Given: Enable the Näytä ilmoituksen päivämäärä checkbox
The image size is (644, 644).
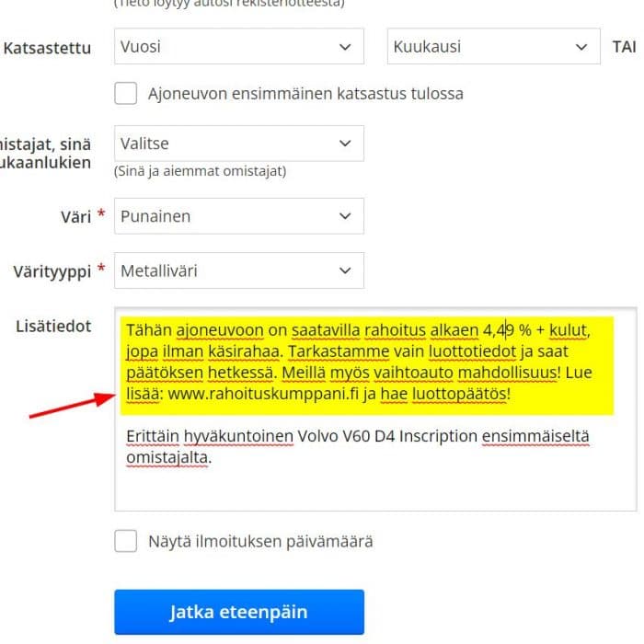Looking at the screenshot, I should [x=126, y=541].
